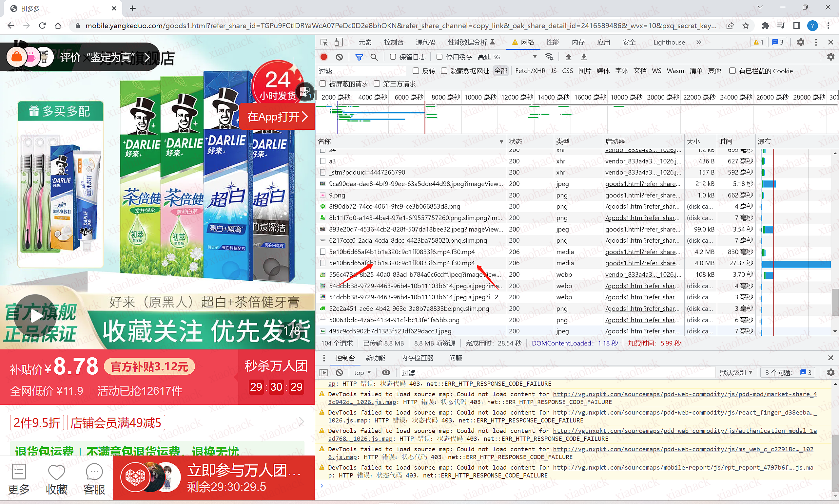Click the red record network log button
839x504 pixels.
pyautogui.click(x=323, y=57)
